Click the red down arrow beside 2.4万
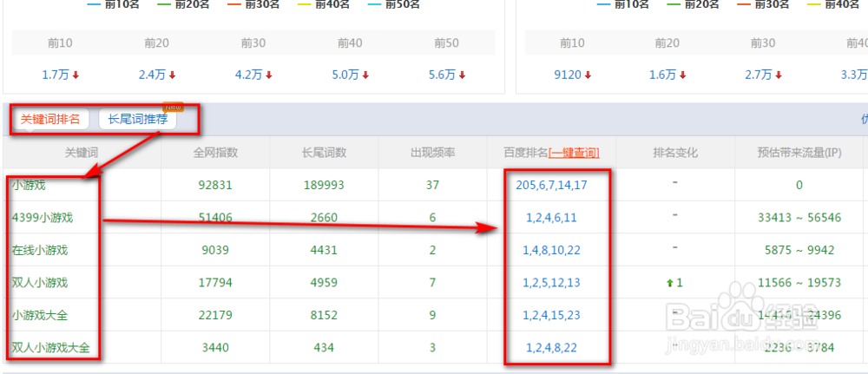The image size is (868, 374). (x=173, y=75)
